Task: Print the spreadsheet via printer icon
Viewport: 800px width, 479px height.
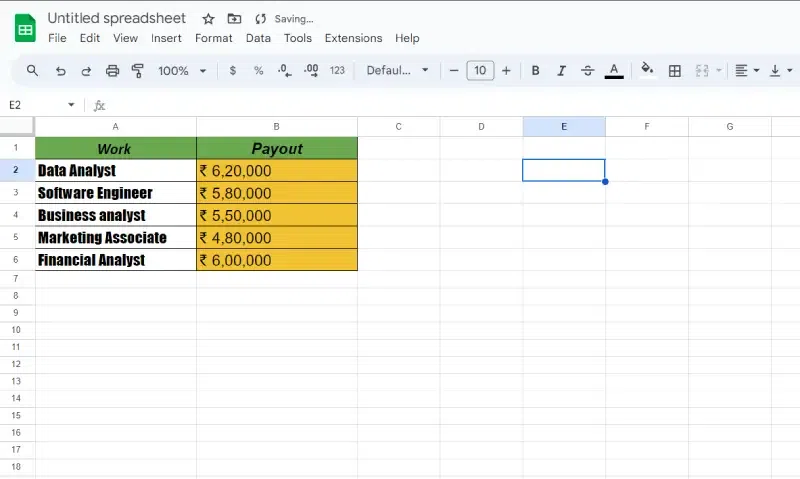Action: coord(112,70)
